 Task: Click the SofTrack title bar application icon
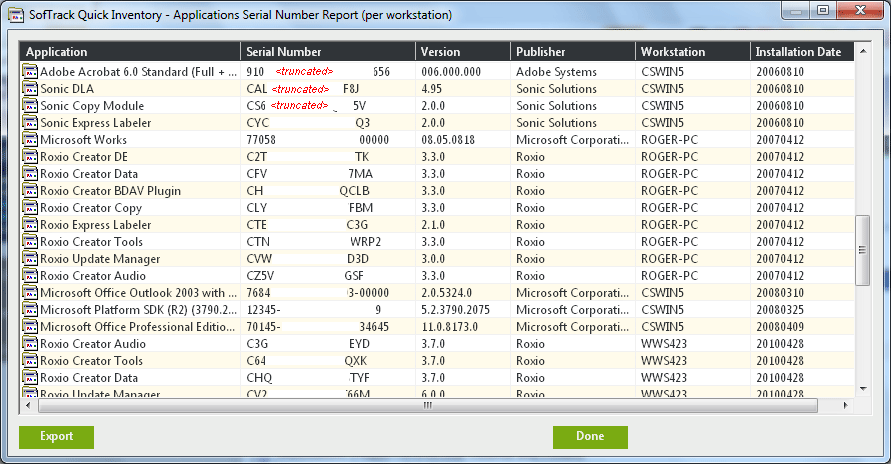(15, 15)
